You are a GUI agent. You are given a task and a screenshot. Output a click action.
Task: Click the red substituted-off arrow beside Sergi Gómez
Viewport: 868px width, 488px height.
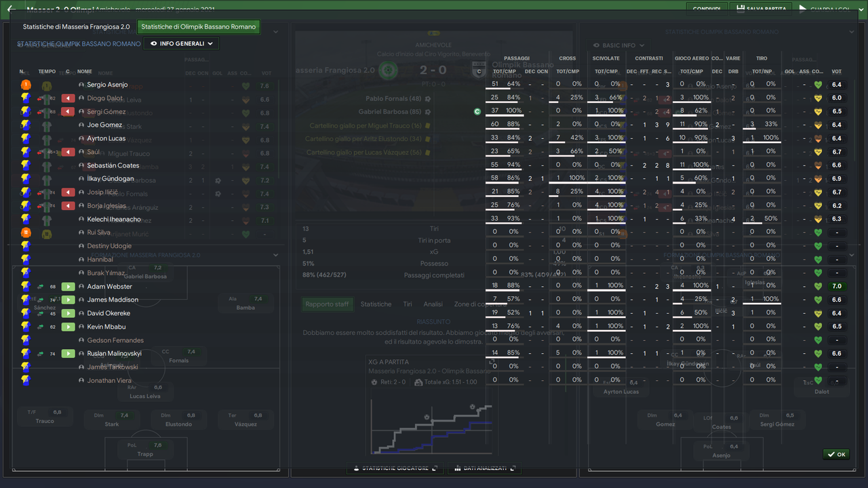click(68, 112)
